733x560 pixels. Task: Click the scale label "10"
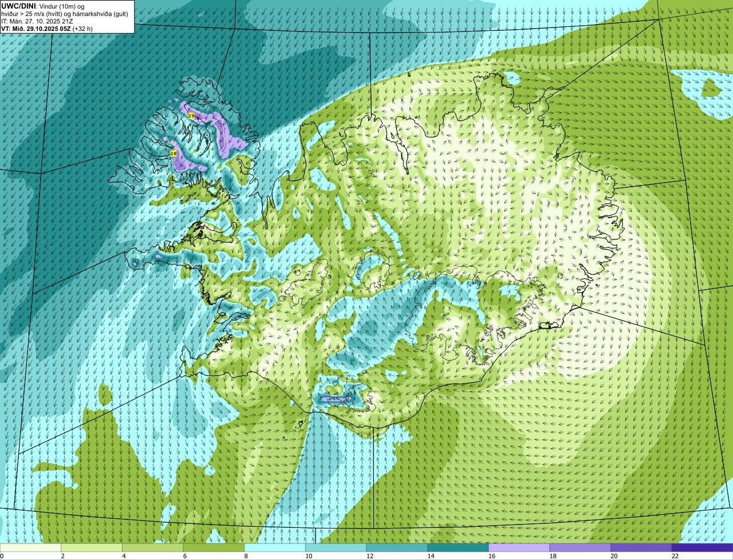(x=309, y=556)
